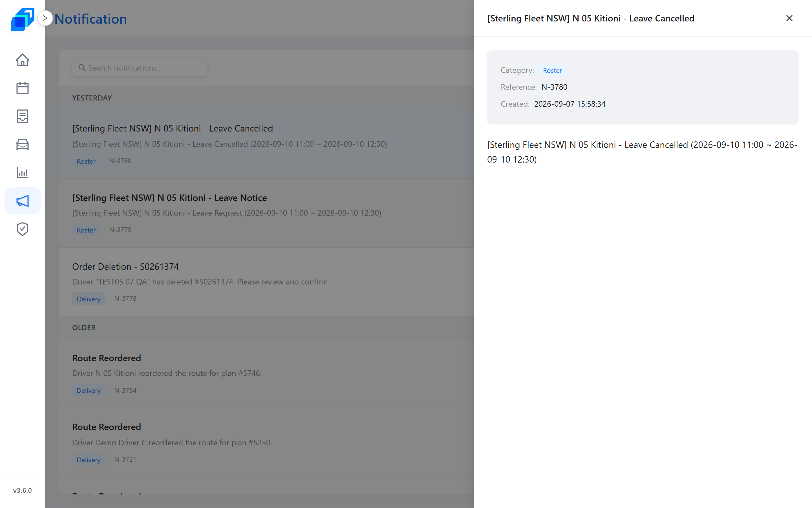Close the Leave Cancelled detail panel
Screen dimensions: 812x508
tap(789, 18)
